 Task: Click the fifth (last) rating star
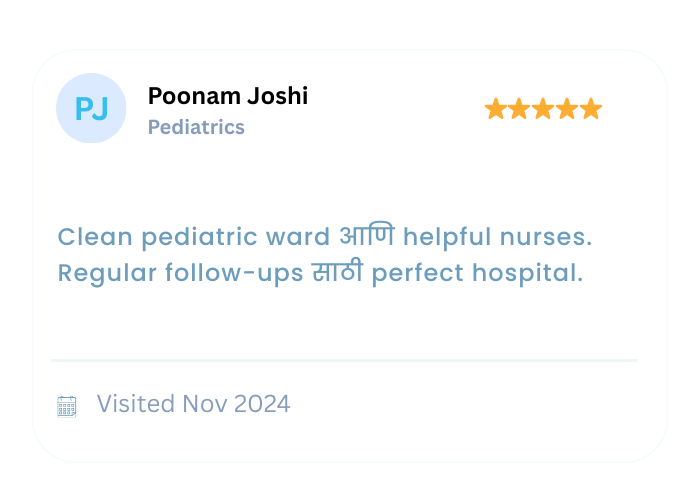click(590, 109)
